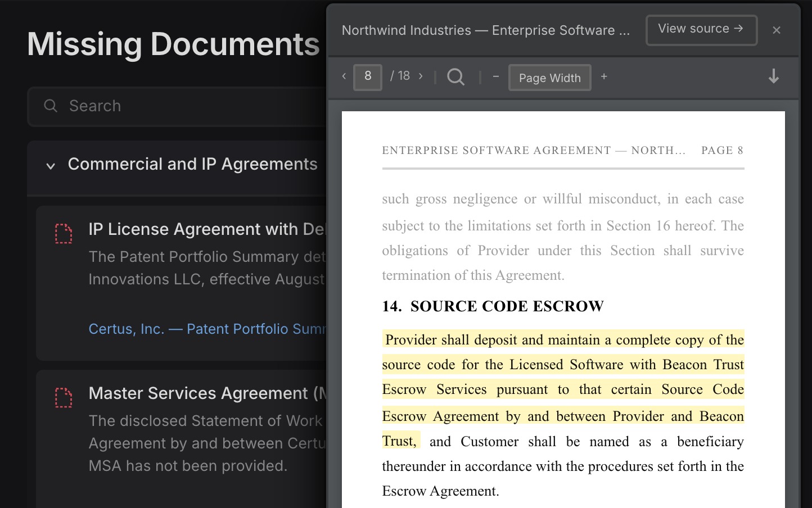Click the 14. SOURCE CODE ESCROW heading

[x=493, y=306]
